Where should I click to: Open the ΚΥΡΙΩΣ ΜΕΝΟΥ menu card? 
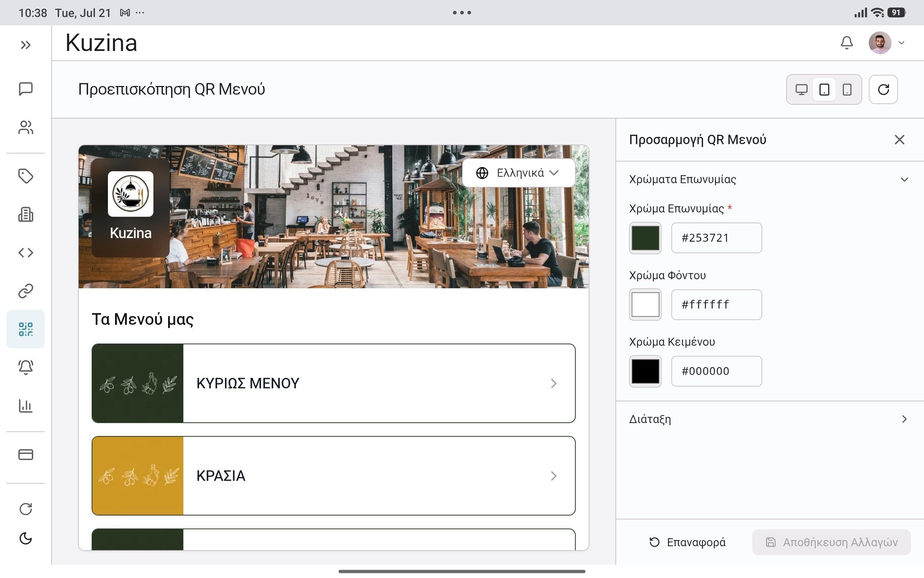click(x=334, y=383)
